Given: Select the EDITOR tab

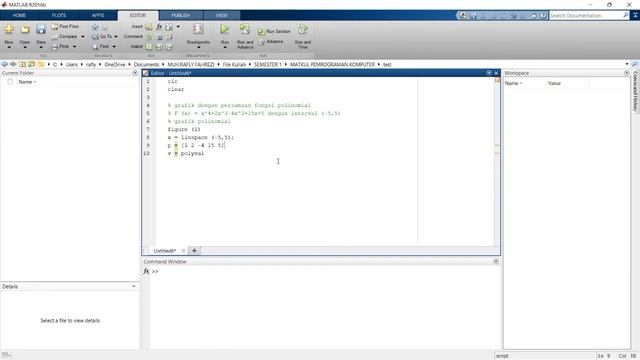Looking at the screenshot, I should pyautogui.click(x=138, y=15).
